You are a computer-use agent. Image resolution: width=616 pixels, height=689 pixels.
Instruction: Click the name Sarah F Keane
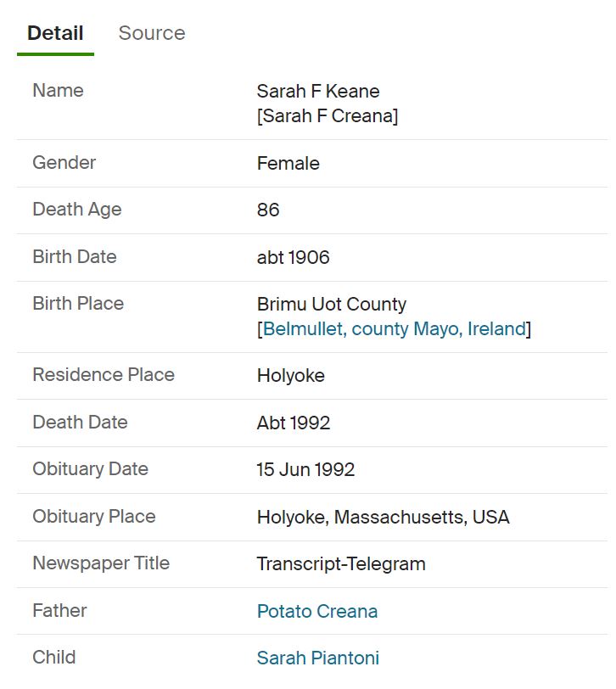pos(318,91)
